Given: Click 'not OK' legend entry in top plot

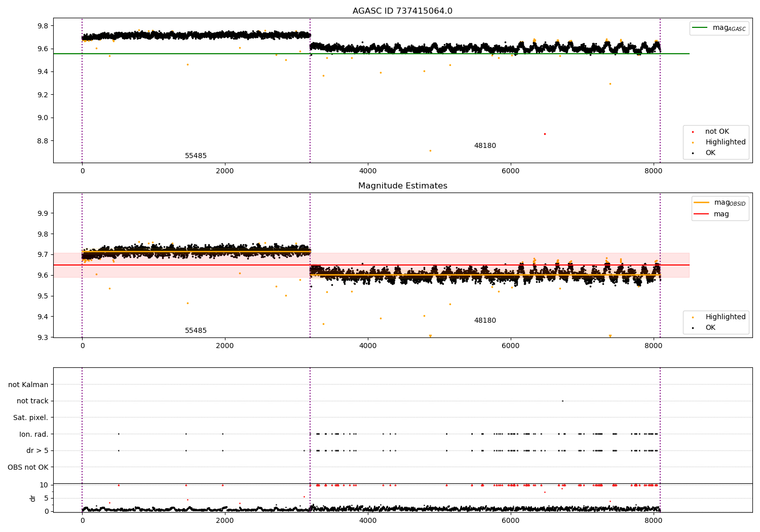Looking at the screenshot, I should [716, 132].
